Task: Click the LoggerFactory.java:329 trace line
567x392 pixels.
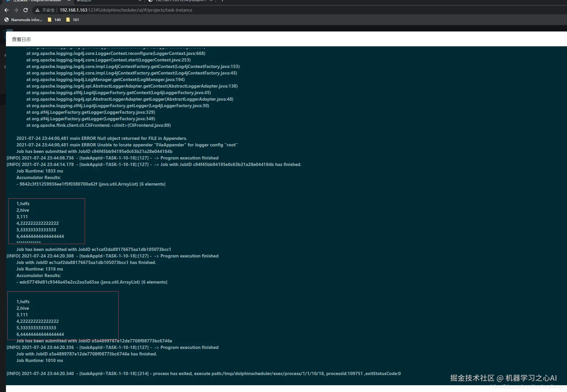Action: [91, 112]
